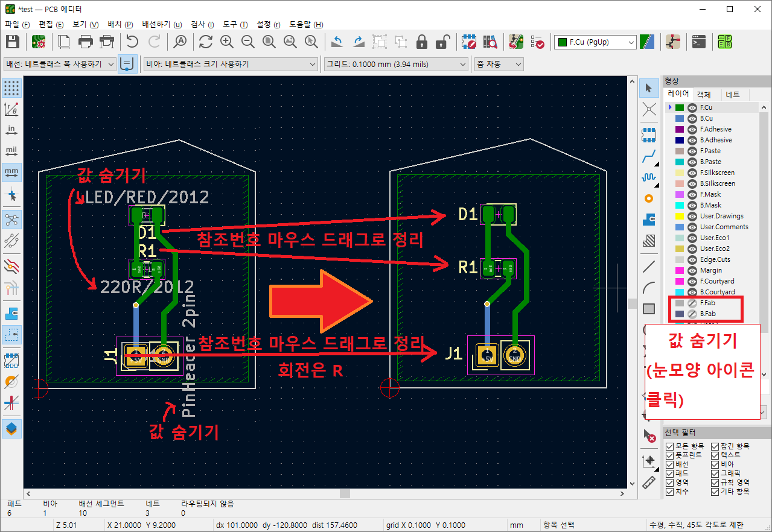Update the PCB from the schematic
Screen dimensions: 772x532
click(516, 42)
